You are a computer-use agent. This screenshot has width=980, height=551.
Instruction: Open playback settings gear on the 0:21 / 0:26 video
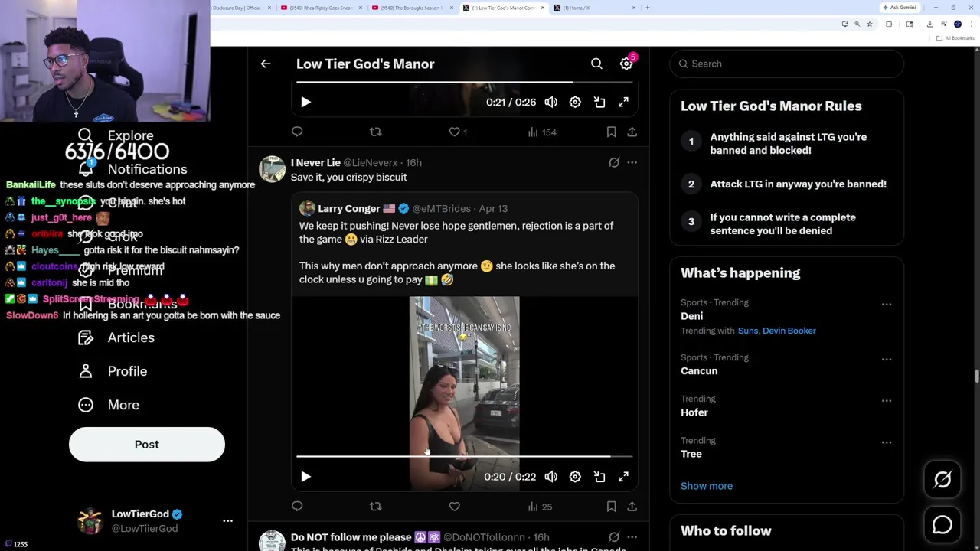pyautogui.click(x=575, y=102)
